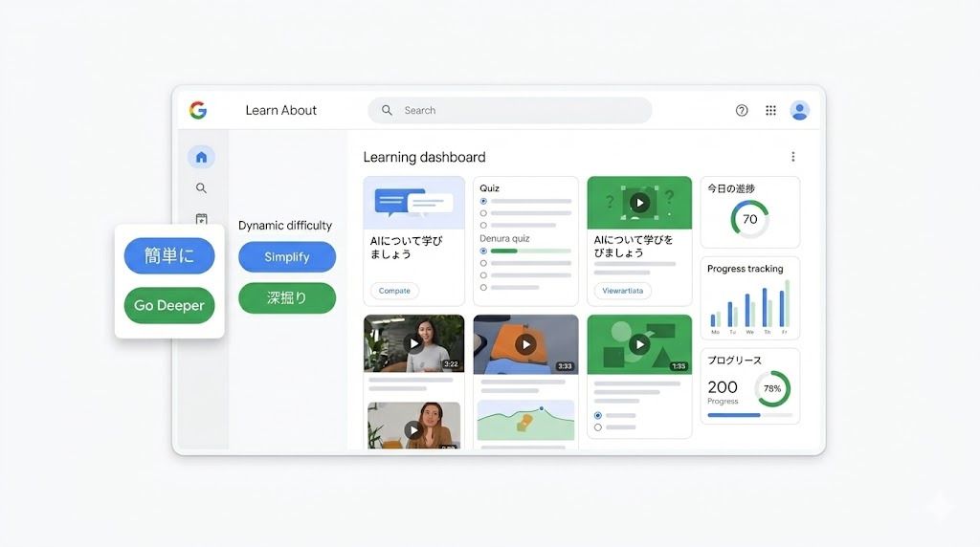Click magnifier icon inside Search bar
The width and height of the screenshot is (980, 547).
(x=387, y=111)
